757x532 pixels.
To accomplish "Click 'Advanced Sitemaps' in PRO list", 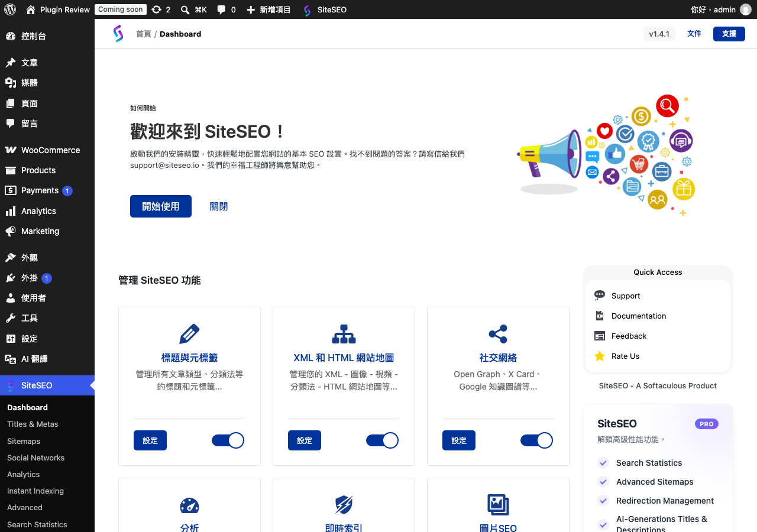I will point(655,482).
